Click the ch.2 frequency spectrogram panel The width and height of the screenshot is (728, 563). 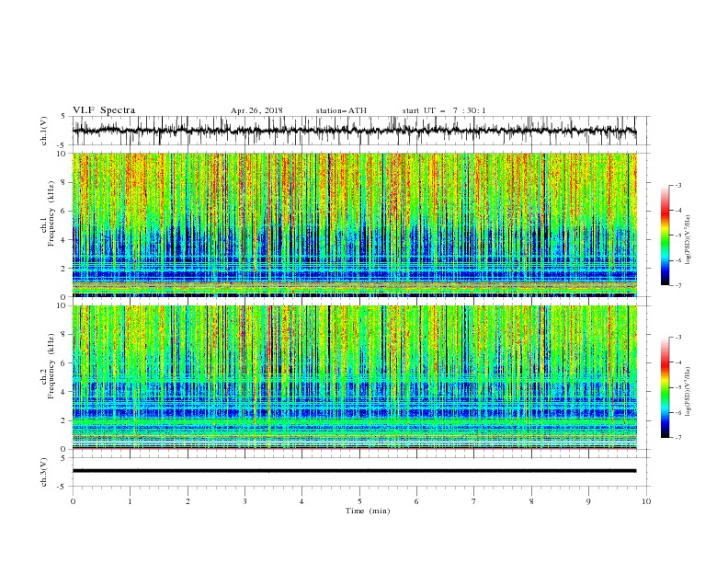tap(355, 377)
